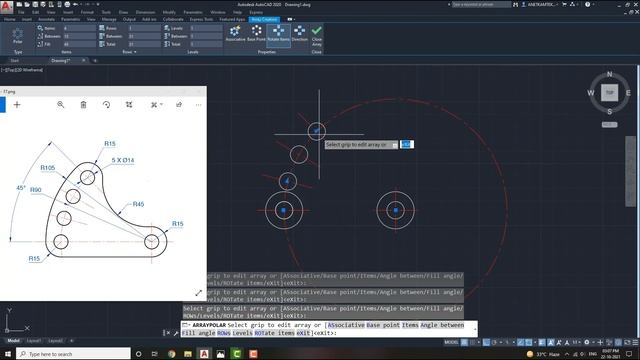
Task: Open the Home ribbon tab
Action: click(x=10, y=19)
